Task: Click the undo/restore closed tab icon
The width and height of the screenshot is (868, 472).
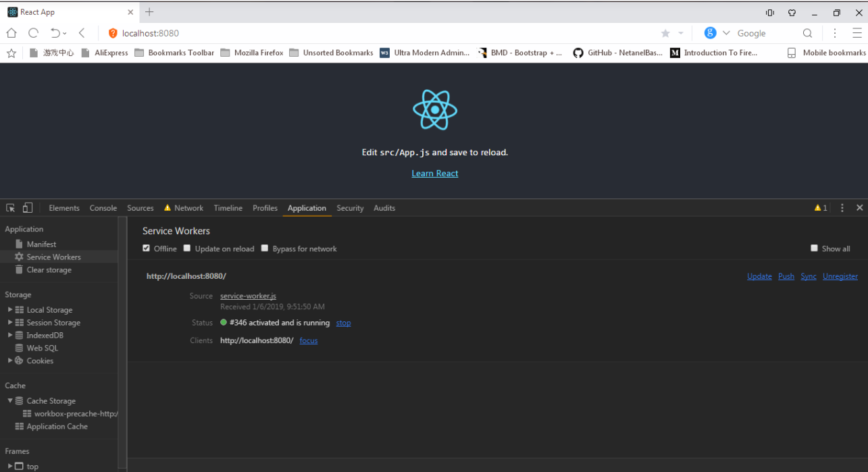Action: point(55,33)
